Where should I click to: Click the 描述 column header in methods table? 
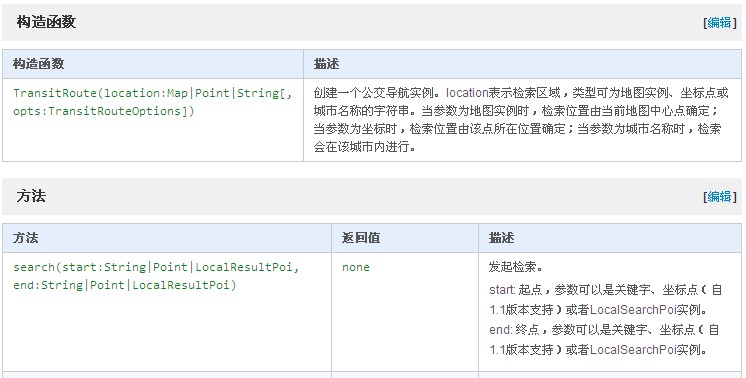pos(501,238)
